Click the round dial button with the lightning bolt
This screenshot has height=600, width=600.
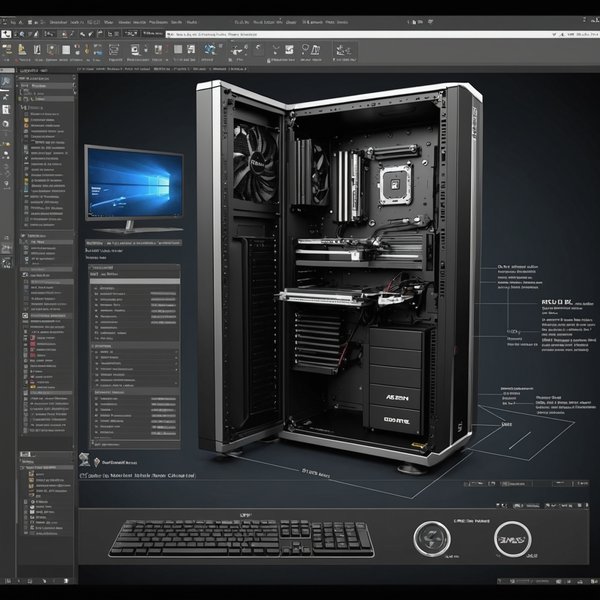point(432,539)
